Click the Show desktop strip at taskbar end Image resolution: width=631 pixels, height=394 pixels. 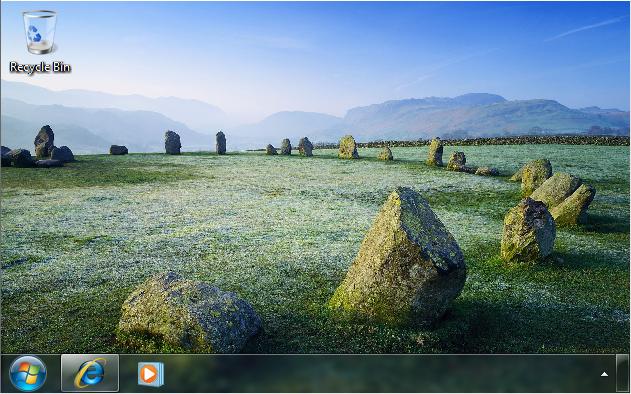coord(622,373)
